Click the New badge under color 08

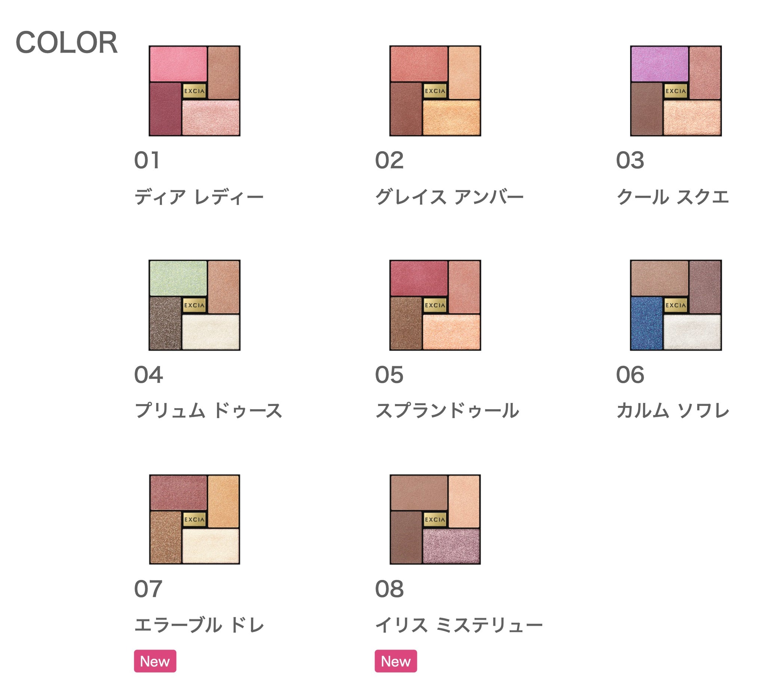396,661
